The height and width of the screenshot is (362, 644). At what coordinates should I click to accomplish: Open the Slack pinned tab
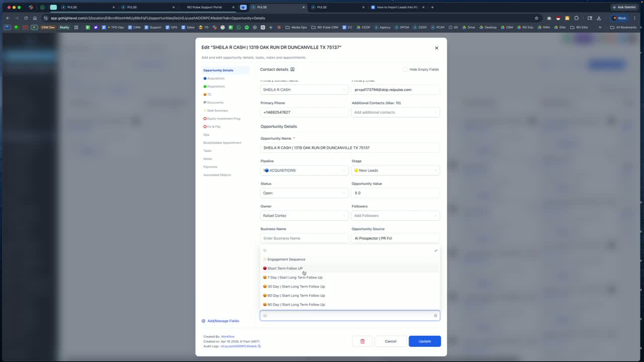point(31,7)
